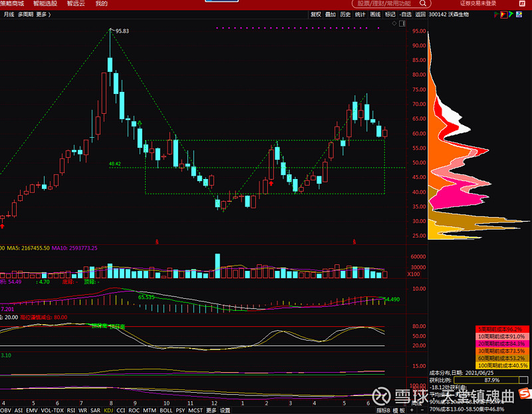Click the Sogou S input icon
This screenshot has height=414, width=532.
pos(525,395)
